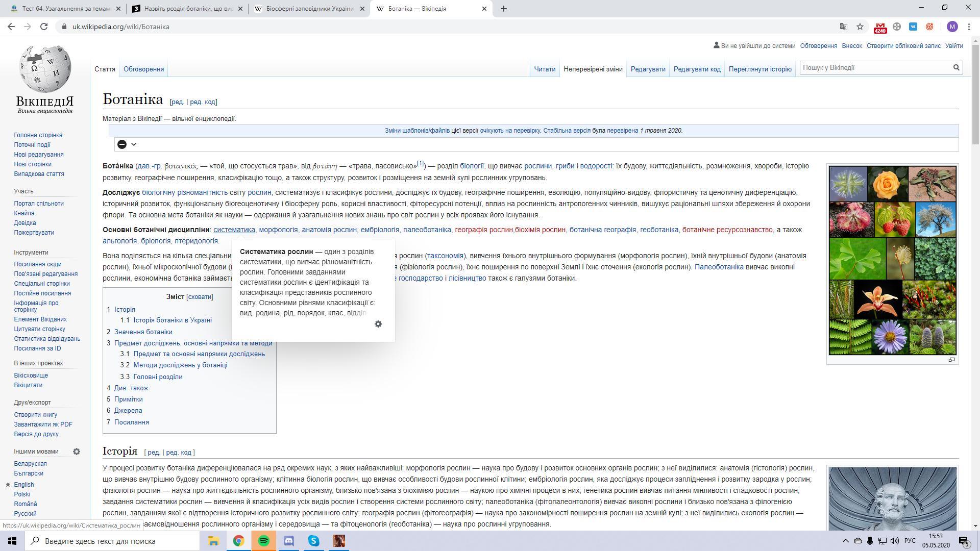Open the statue bust image thumbnail
Image resolution: width=980 pixels, height=551 pixels.
coord(892,499)
